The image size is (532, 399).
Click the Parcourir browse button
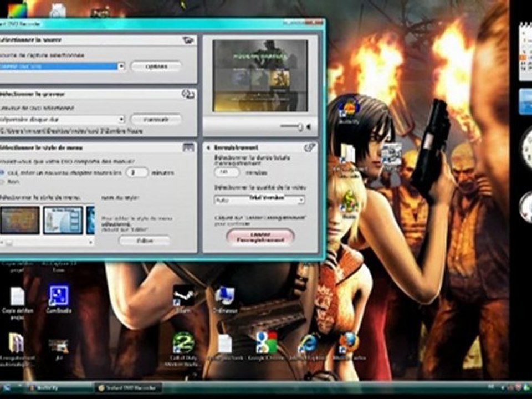click(x=156, y=120)
